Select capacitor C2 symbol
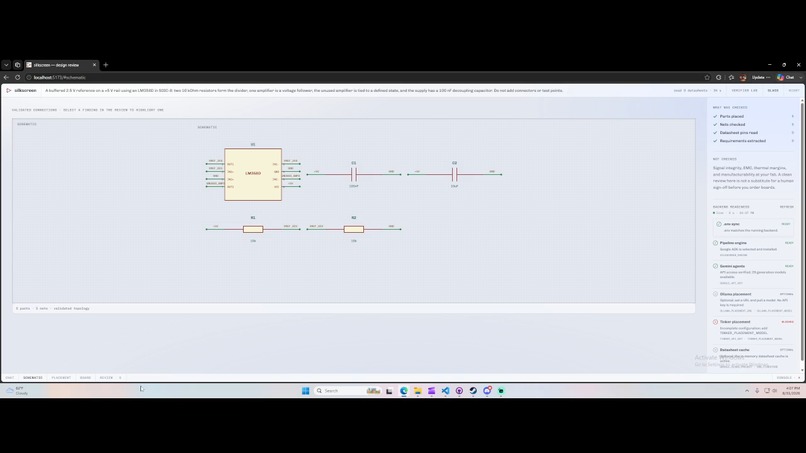Screen dimensions: 806x453 [454, 174]
